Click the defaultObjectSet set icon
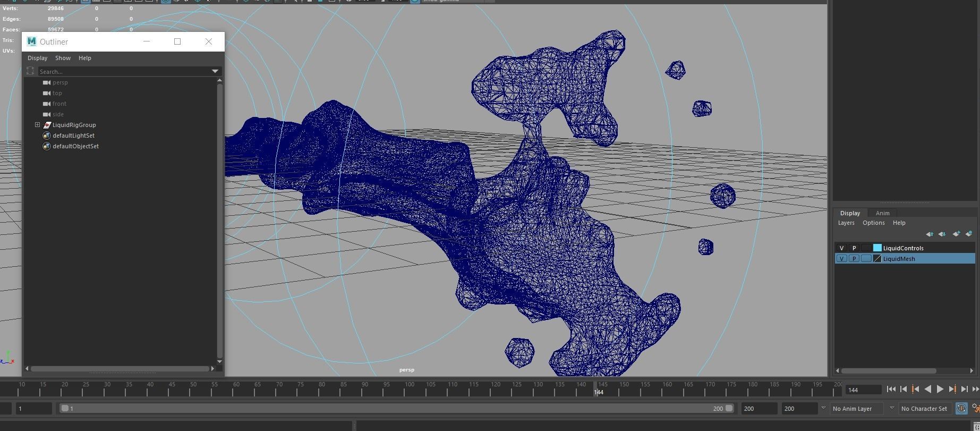The image size is (980, 431). [47, 146]
